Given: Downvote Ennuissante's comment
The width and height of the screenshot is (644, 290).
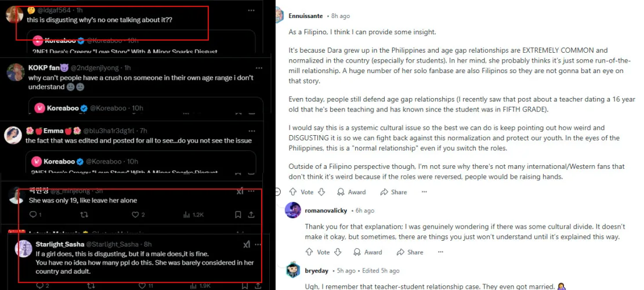Looking at the screenshot, I should 321,192.
